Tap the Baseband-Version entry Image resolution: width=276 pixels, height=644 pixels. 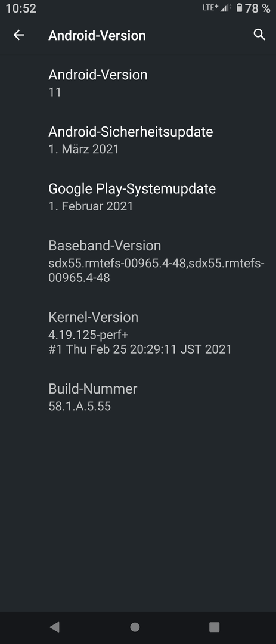point(138,262)
